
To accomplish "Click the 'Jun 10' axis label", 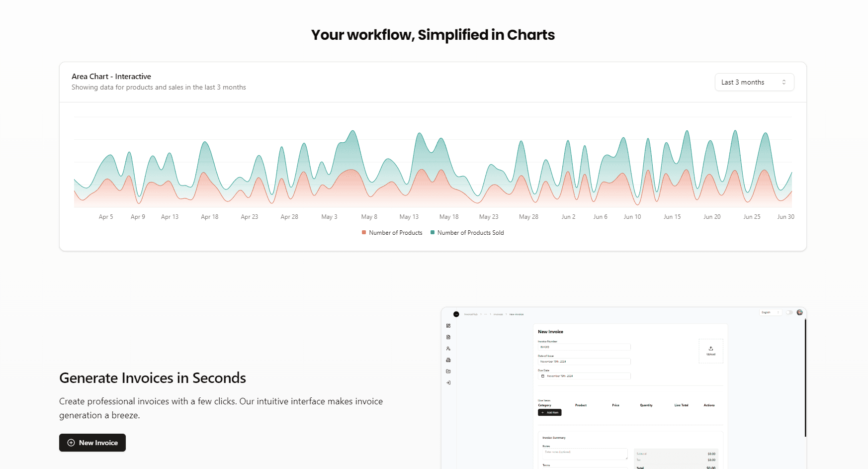I will [x=632, y=217].
